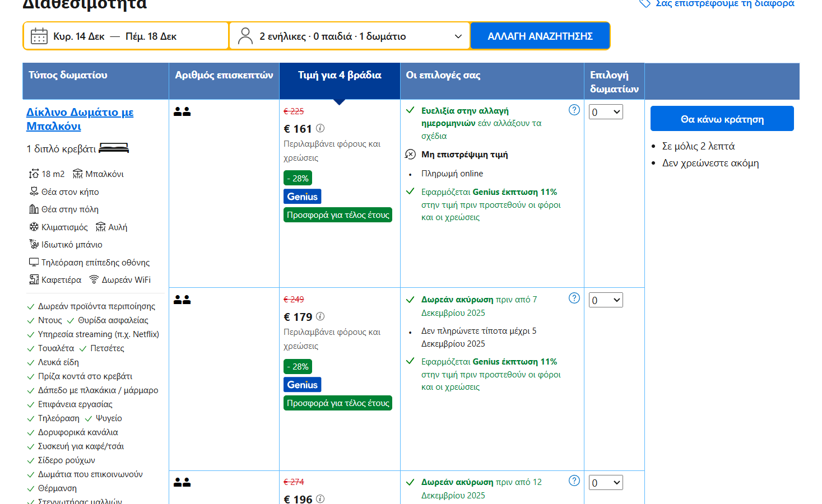Open help icon beside free cancellation before 12 December
822x504 pixels.
(x=574, y=480)
